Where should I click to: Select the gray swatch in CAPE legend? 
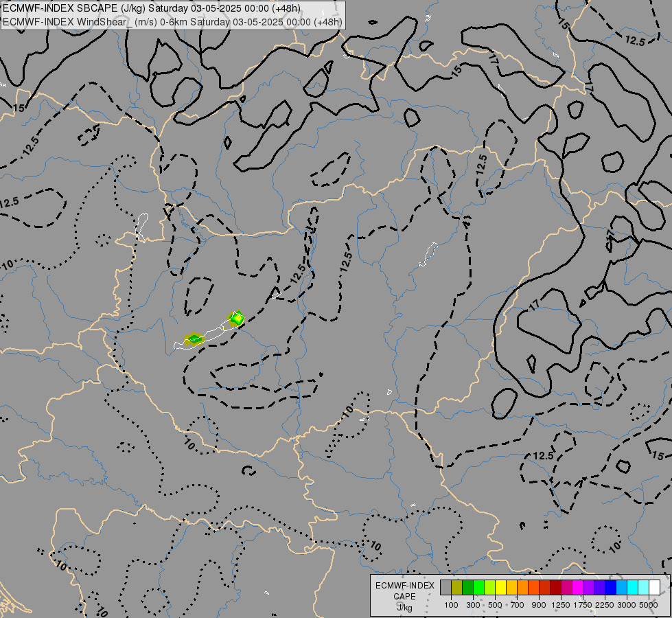coord(445,588)
